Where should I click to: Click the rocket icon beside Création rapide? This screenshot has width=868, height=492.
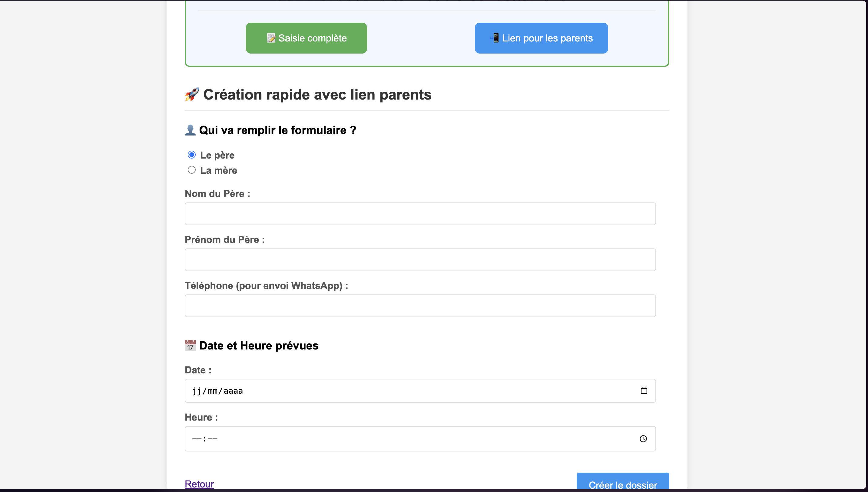point(192,95)
